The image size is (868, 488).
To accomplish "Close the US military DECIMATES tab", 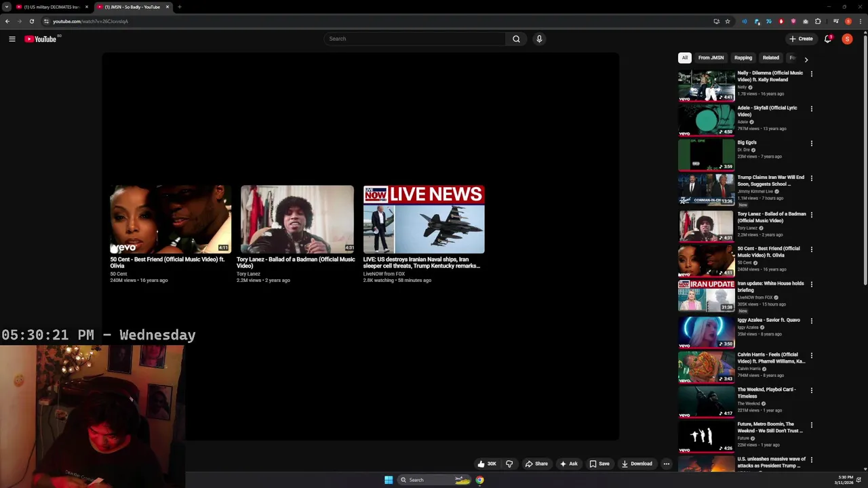I will point(87,7).
